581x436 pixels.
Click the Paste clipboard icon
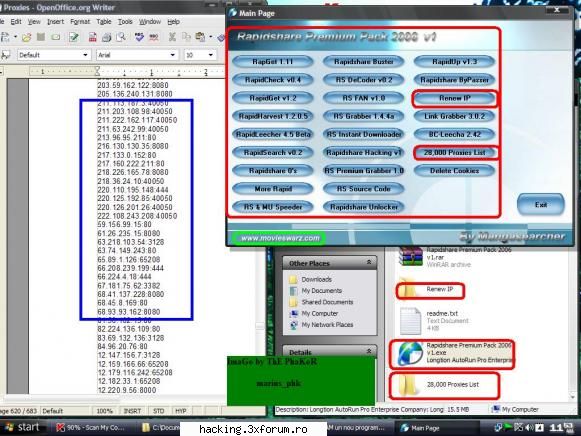(200, 37)
